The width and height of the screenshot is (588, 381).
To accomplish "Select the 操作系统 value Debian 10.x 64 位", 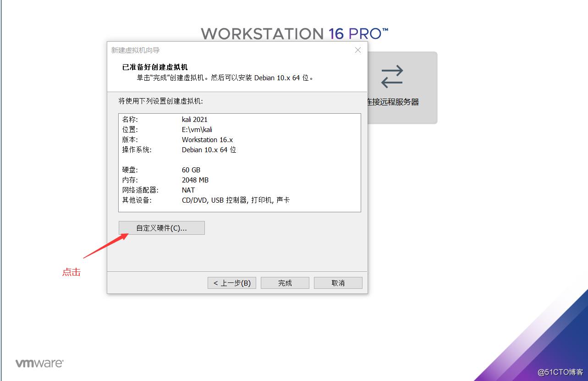I will [209, 149].
